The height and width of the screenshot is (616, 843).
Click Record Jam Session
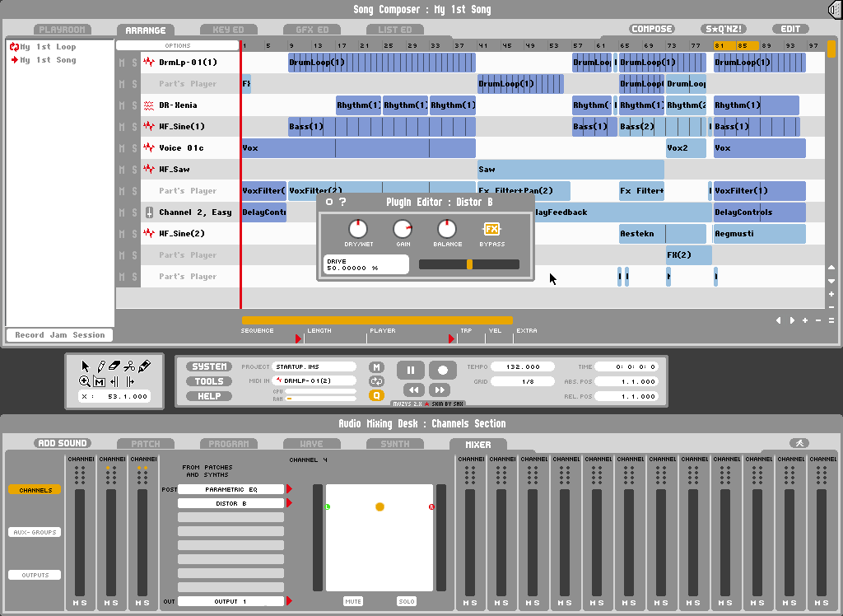click(59, 335)
